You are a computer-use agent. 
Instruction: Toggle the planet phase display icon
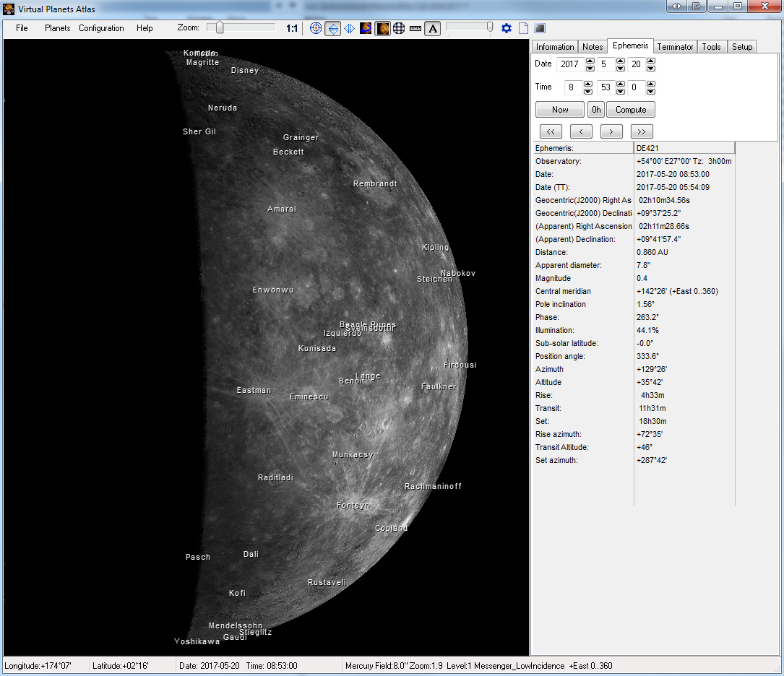point(382,28)
